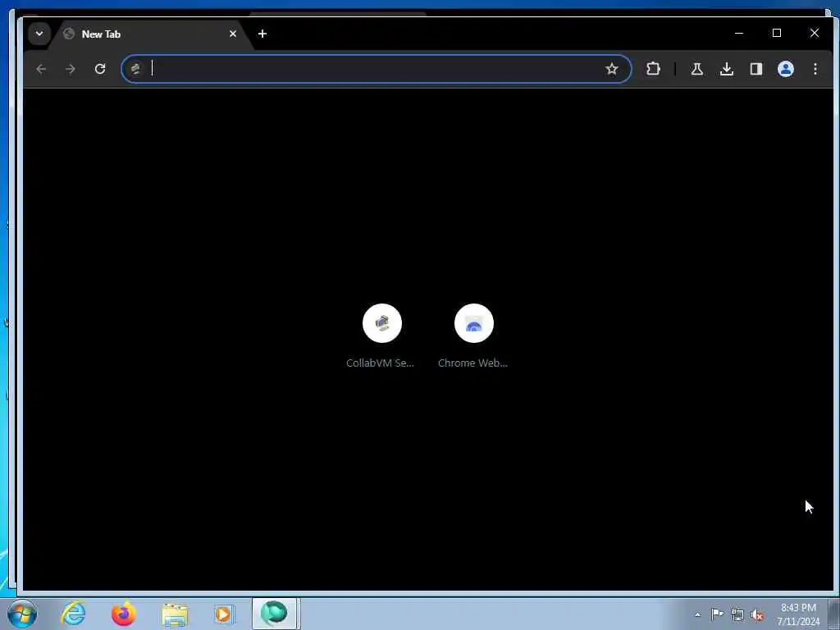Show the Downloads tray
Viewport: 840px width, 630px height.
727,69
